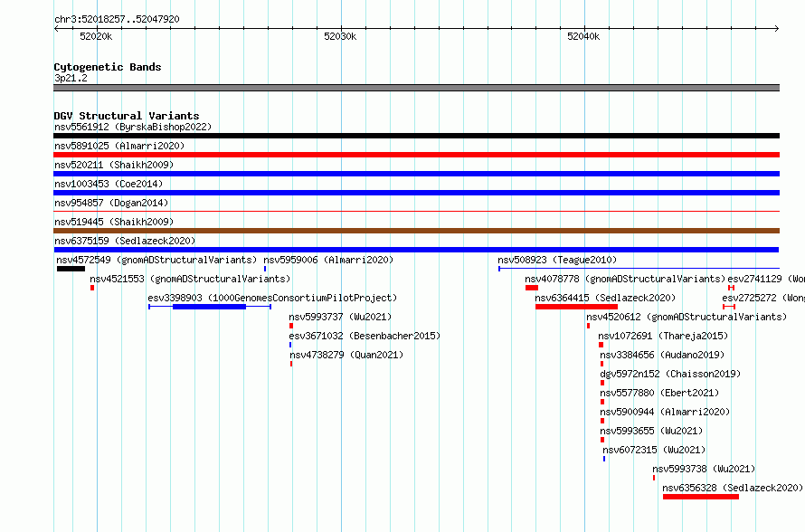Open esv2725272 variant label
Image resolution: width=805 pixels, height=532 pixels.
tap(763, 298)
